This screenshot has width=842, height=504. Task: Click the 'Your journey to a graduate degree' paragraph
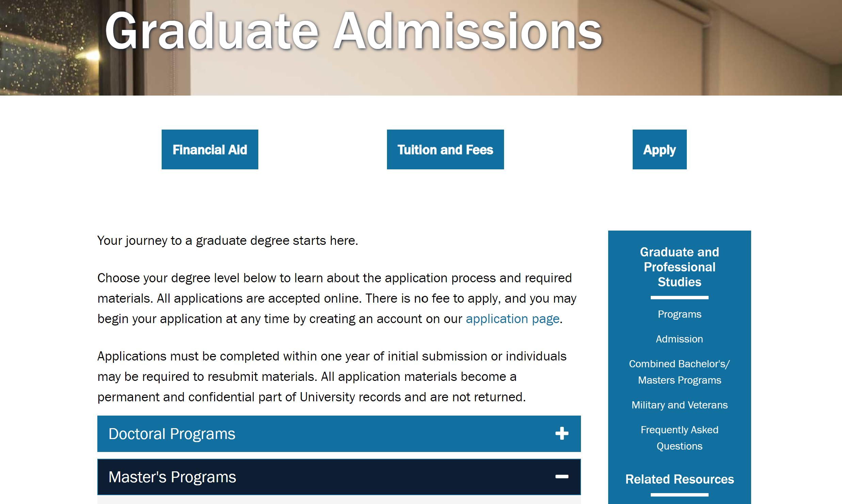point(228,241)
